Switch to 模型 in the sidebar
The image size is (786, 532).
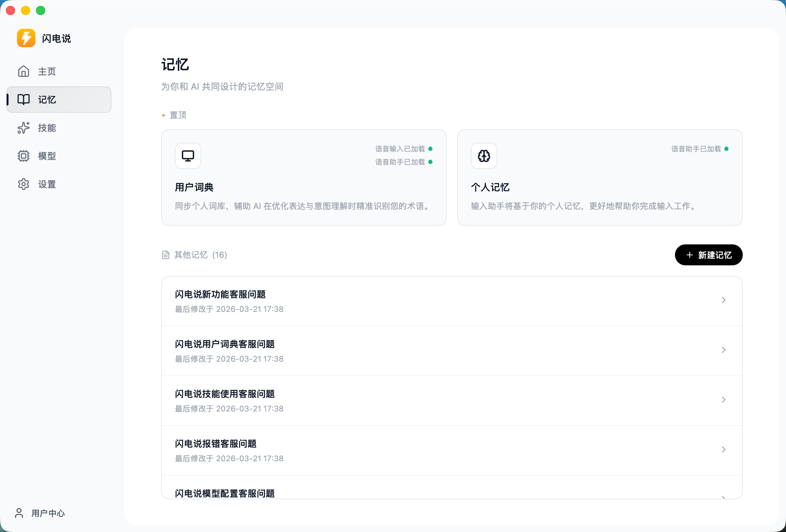pyautogui.click(x=59, y=156)
